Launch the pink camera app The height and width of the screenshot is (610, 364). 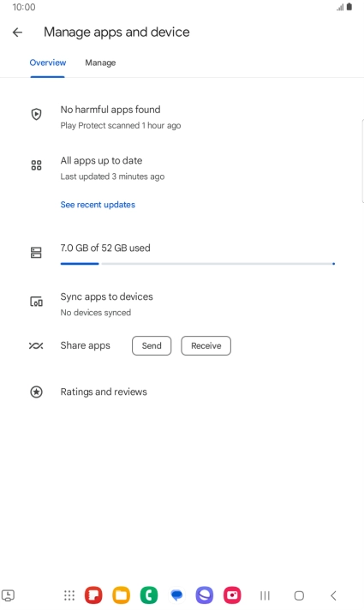pos(232,595)
